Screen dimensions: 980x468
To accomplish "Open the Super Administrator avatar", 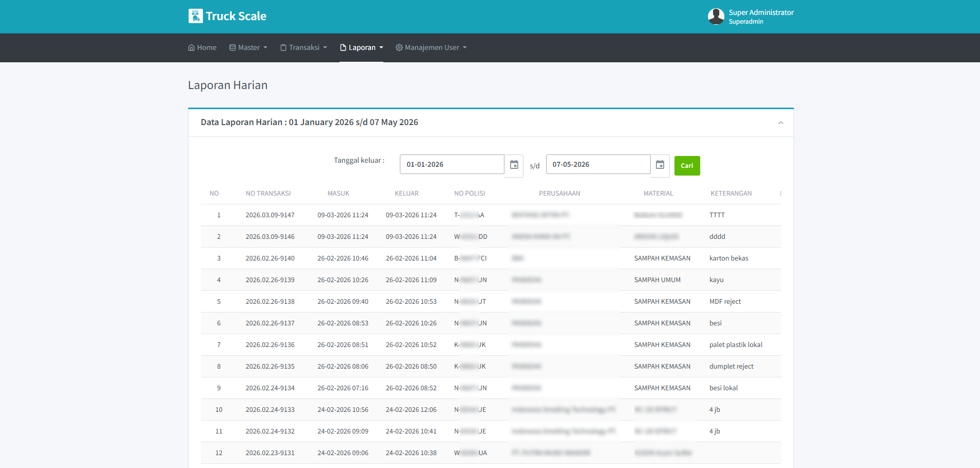I will tap(716, 16).
